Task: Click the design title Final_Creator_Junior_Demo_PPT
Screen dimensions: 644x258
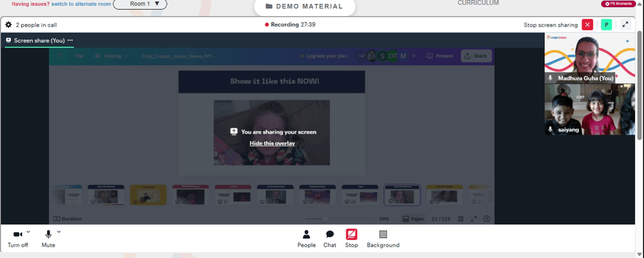Action: (x=179, y=56)
